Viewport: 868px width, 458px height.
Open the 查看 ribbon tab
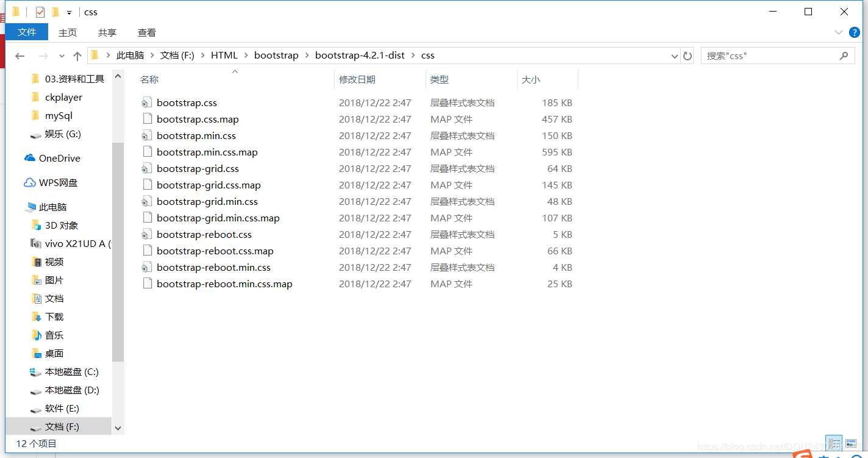tap(147, 32)
